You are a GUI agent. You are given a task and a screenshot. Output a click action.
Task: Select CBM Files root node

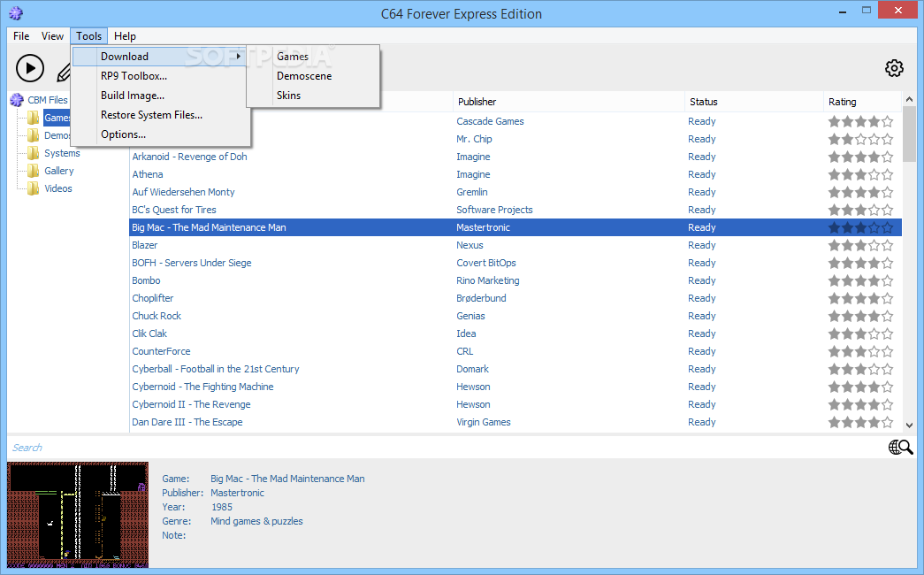(48, 100)
